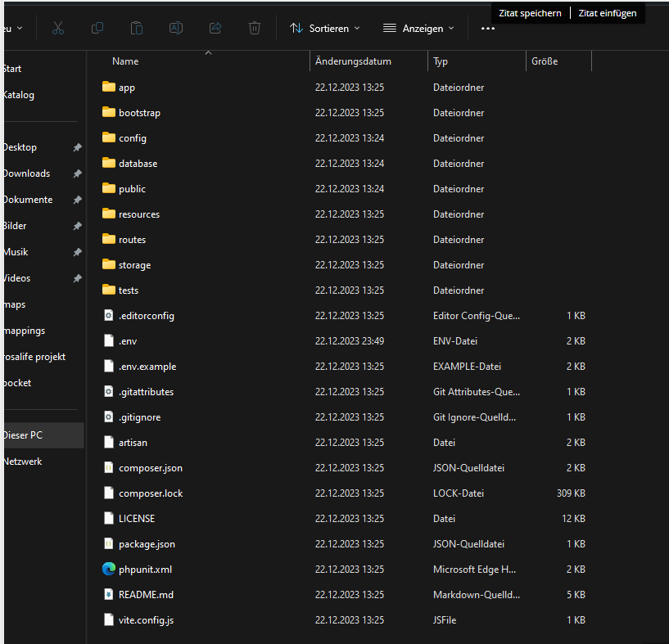Unpin Desktop using its pin icon
669x644 pixels.
pyautogui.click(x=77, y=147)
